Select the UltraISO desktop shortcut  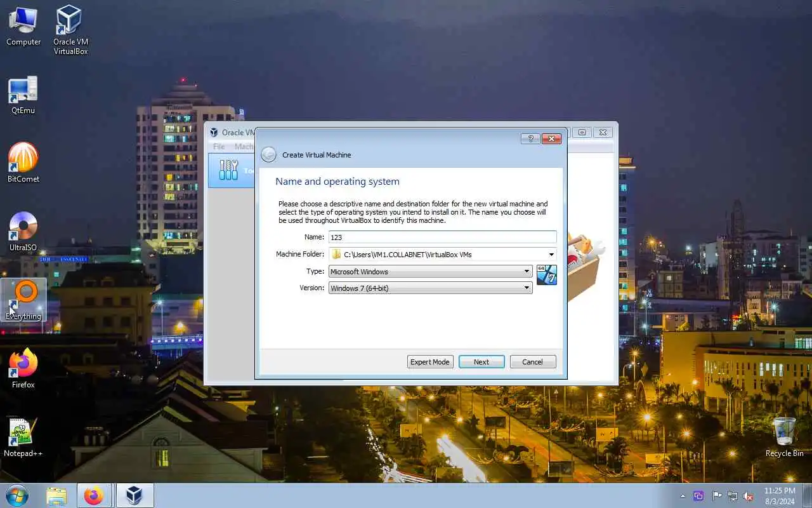point(23,231)
